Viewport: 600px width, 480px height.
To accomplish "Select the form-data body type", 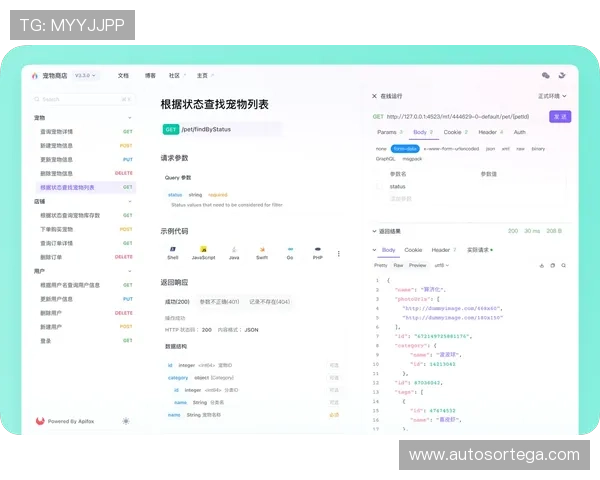I will [x=405, y=149].
